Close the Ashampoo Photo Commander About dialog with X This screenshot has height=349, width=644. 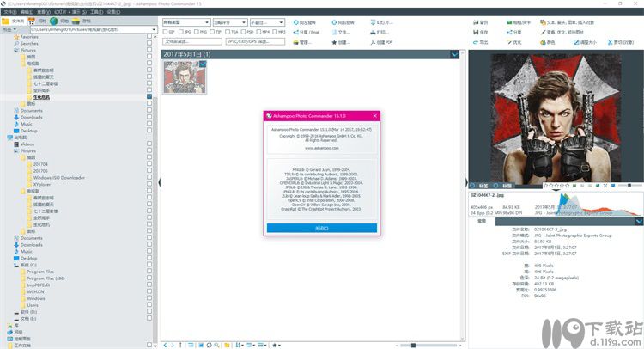click(x=374, y=116)
